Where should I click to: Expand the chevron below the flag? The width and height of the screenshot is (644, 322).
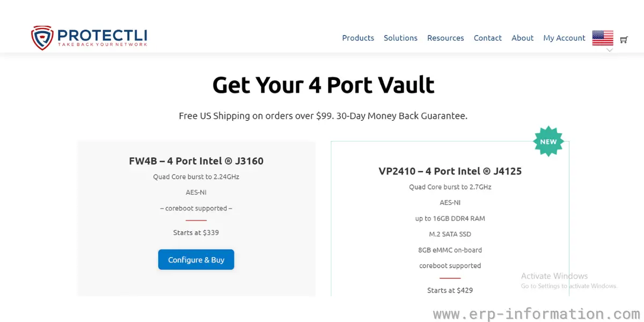pos(610,50)
